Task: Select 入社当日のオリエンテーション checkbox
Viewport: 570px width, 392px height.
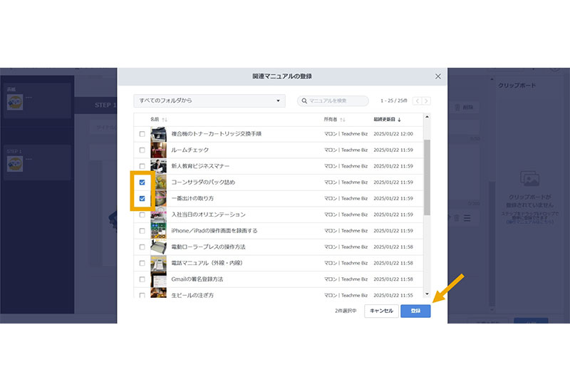Action: (142, 215)
